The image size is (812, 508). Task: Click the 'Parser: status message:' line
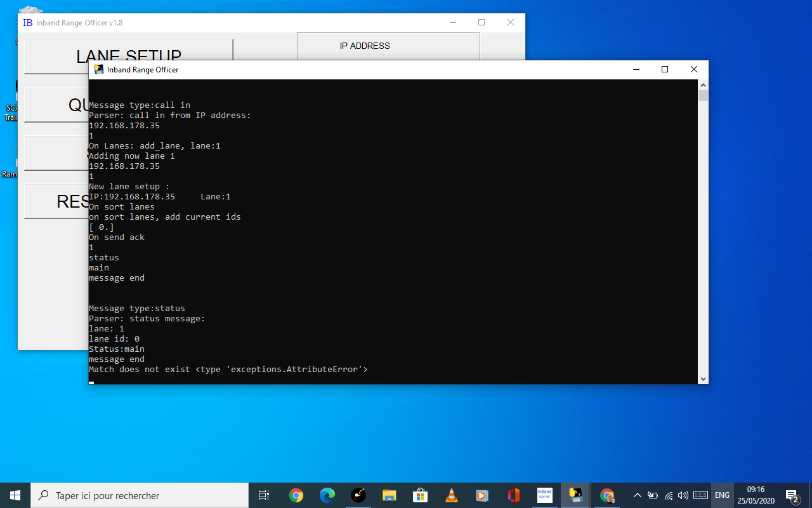147,319
